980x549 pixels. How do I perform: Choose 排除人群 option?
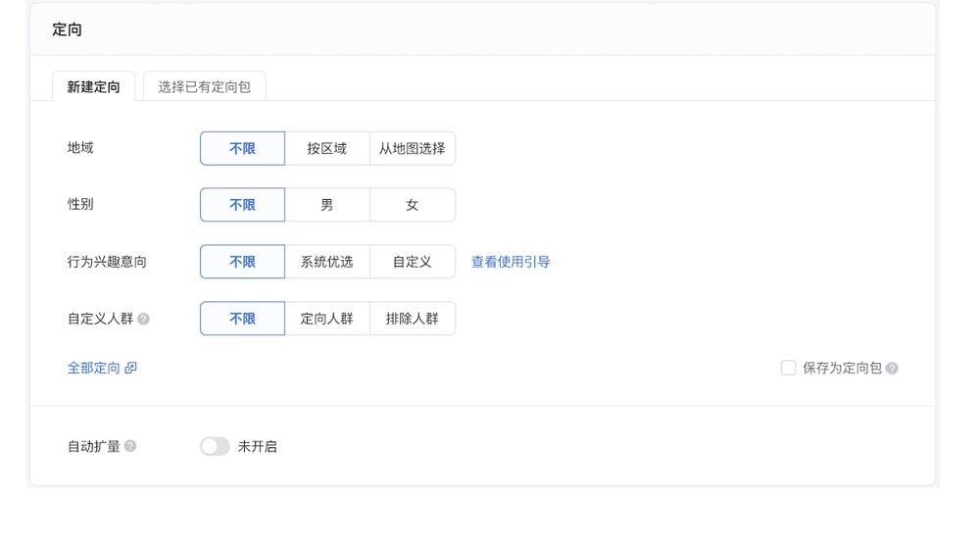coord(413,319)
